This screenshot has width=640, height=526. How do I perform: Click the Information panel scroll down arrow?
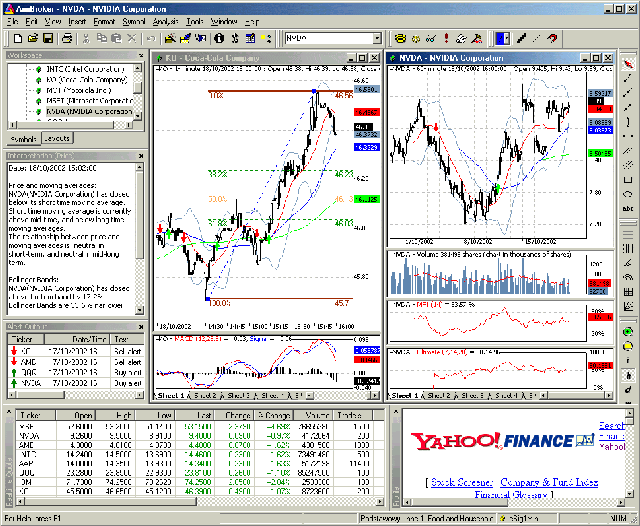pos(139,310)
